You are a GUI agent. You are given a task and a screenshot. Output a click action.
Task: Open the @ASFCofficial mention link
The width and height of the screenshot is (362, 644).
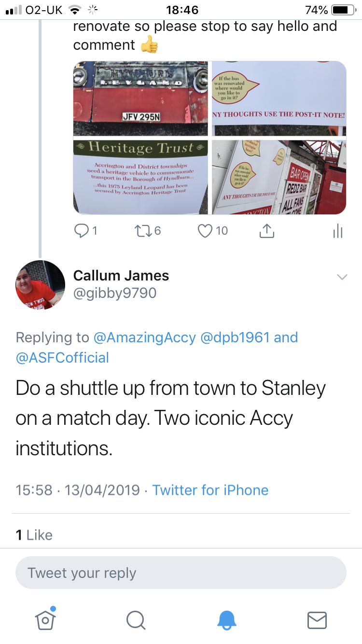click(62, 358)
